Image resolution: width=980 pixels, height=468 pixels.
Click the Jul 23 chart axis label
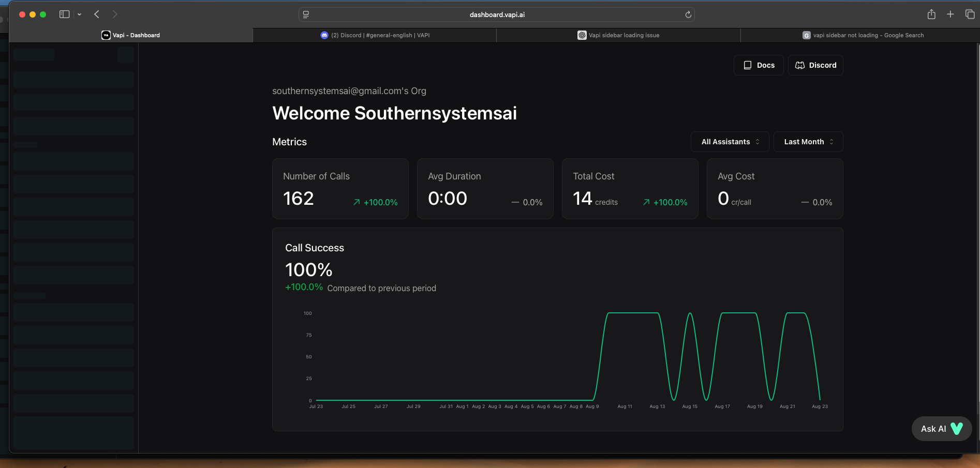(316, 406)
